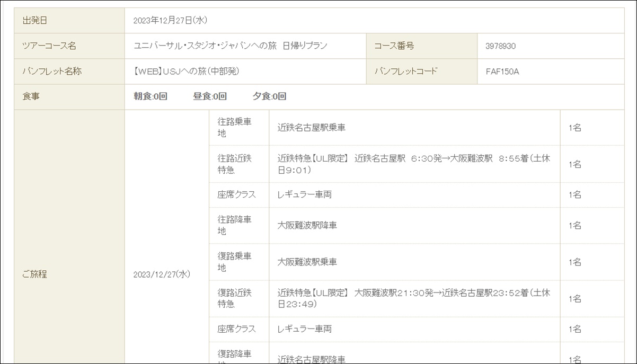This screenshot has width=637, height=364.
Task: Select the 大阪難波駅乗車 cell
Action: (x=414, y=262)
